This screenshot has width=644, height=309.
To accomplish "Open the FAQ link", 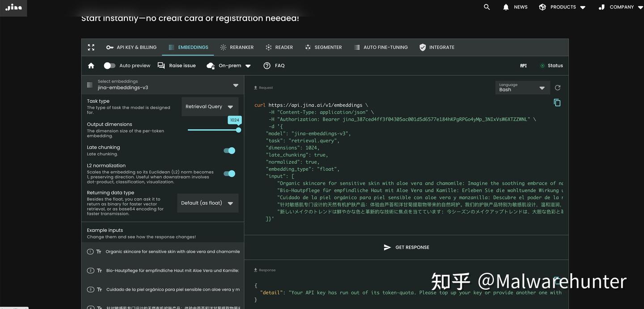I will [x=274, y=66].
